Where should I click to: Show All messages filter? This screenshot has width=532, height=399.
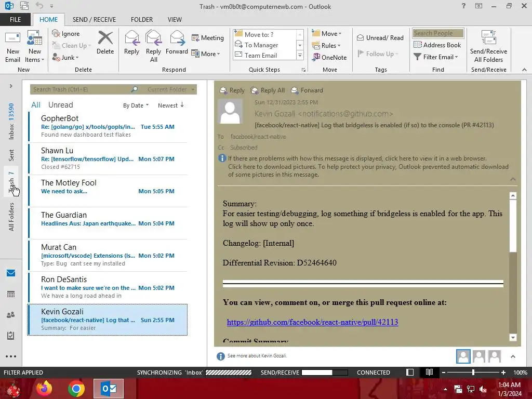tap(36, 105)
